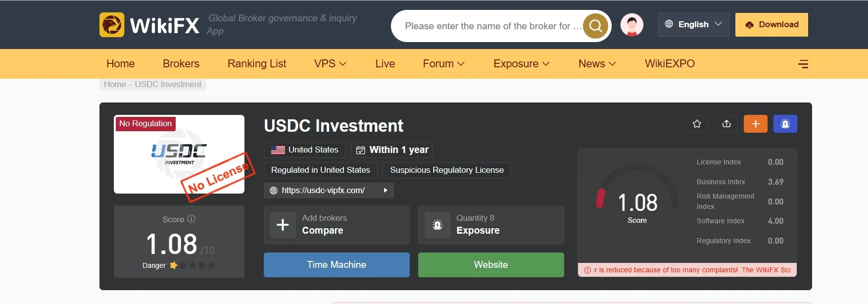Click the Download button
The height and width of the screenshot is (304, 868).
tap(772, 24)
